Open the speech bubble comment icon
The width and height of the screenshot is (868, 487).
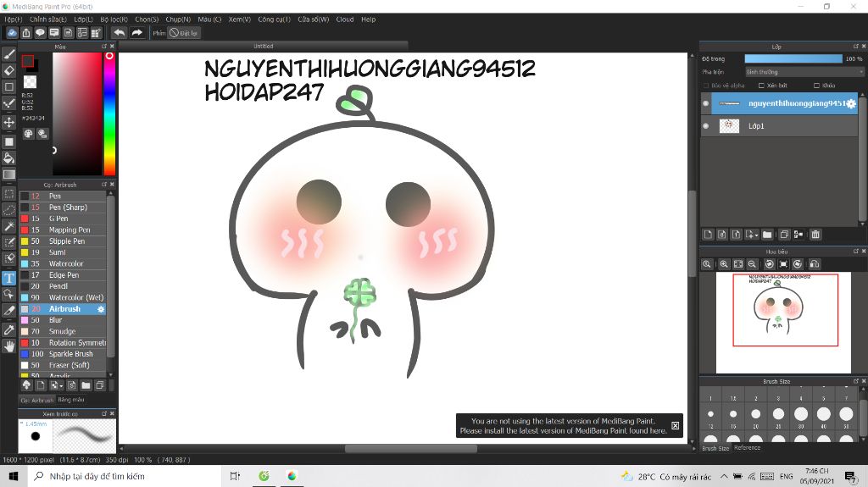tap(40, 33)
